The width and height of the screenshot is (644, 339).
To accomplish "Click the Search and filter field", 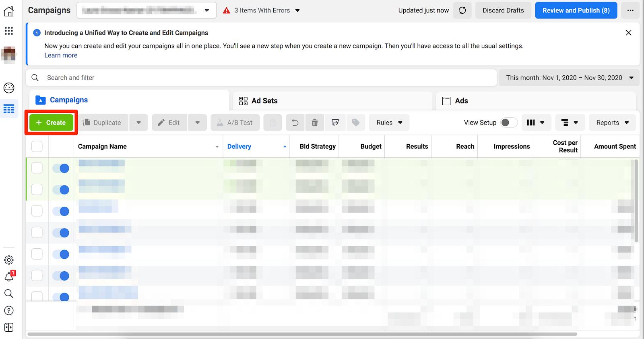I will 261,78.
